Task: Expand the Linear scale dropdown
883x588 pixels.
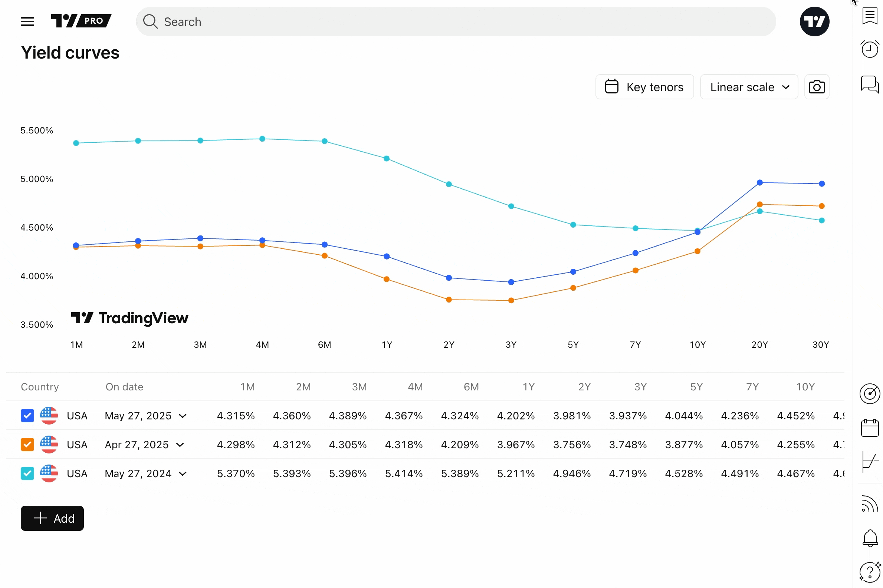Action: [748, 87]
